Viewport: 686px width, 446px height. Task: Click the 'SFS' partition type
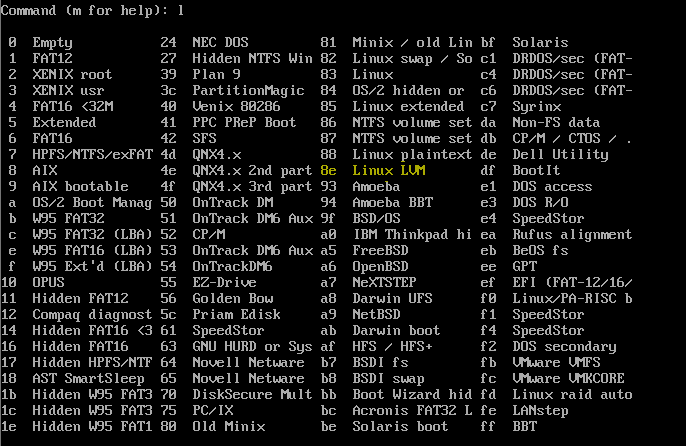[204, 138]
